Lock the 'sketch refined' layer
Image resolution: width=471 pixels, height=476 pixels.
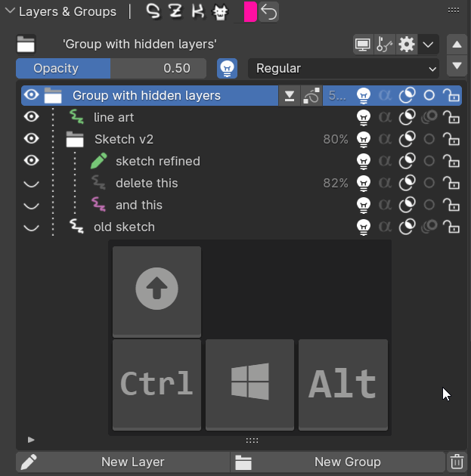point(451,161)
